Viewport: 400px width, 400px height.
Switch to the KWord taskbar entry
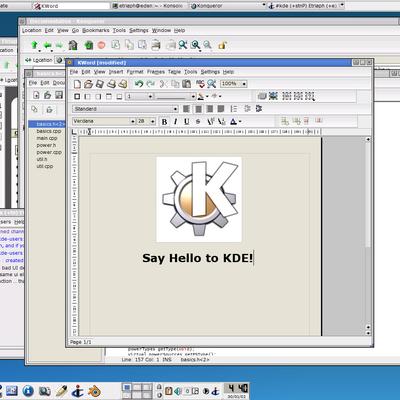tap(71, 6)
